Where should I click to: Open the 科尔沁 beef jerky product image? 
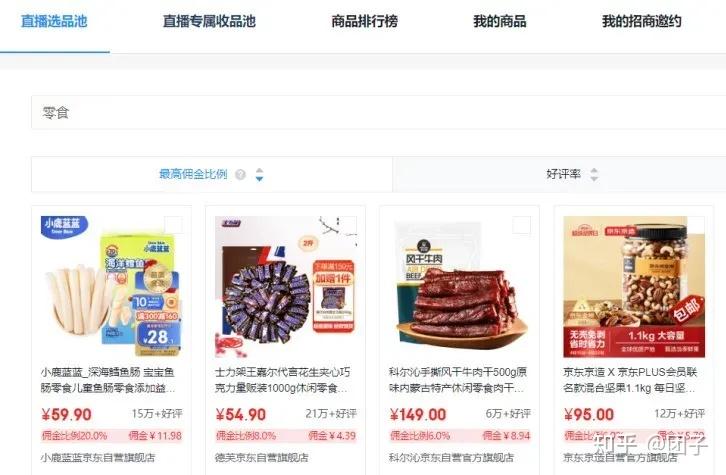coord(460,287)
